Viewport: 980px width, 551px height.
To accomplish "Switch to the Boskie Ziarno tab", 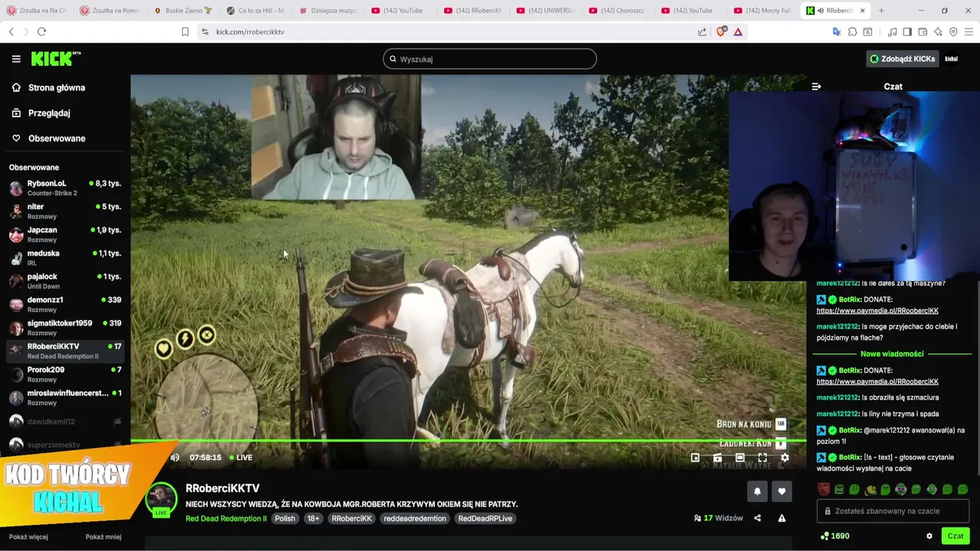I will pos(182,11).
